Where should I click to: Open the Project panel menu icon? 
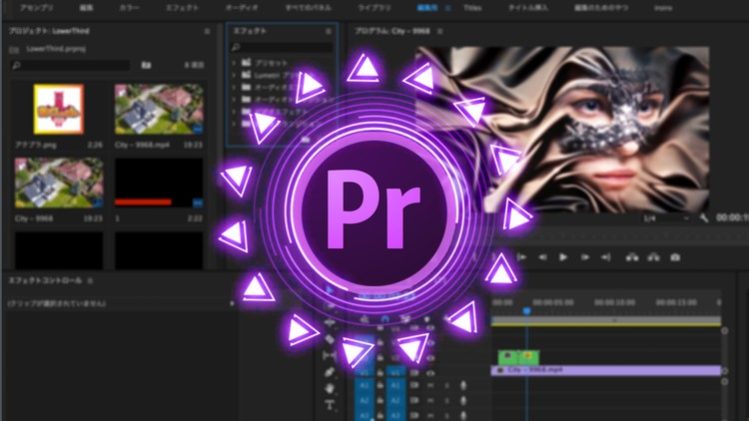point(207,31)
